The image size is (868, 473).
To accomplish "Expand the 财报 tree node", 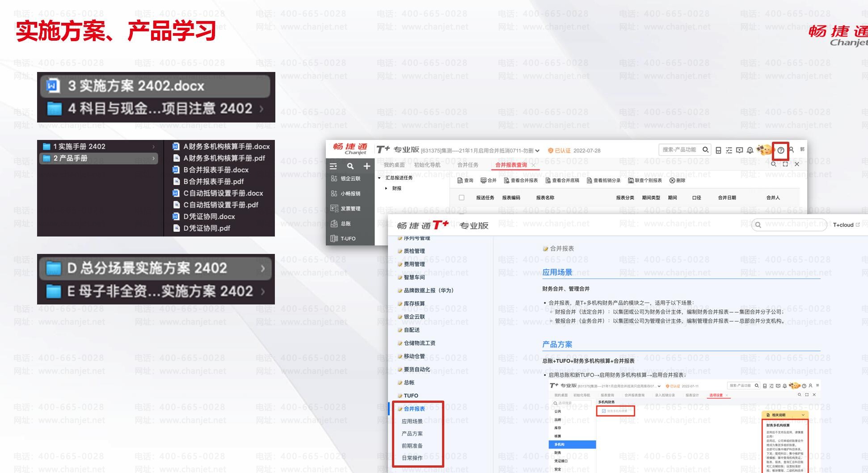I will click(x=386, y=189).
